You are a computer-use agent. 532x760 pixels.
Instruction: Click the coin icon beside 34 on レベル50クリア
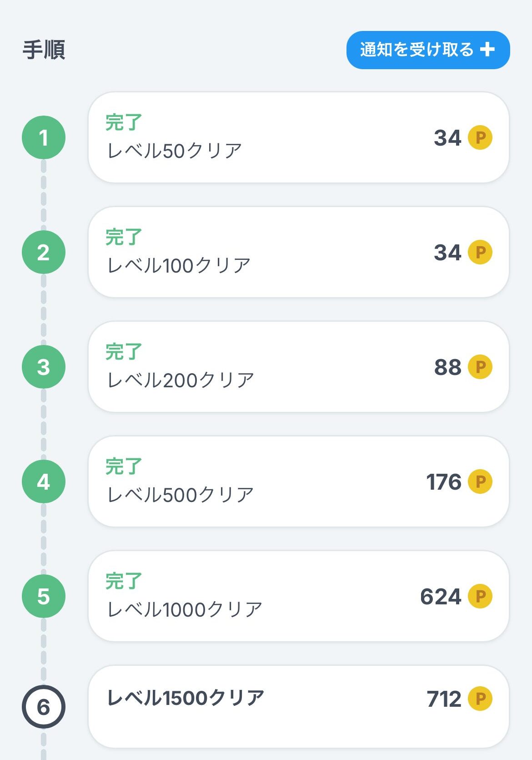480,137
